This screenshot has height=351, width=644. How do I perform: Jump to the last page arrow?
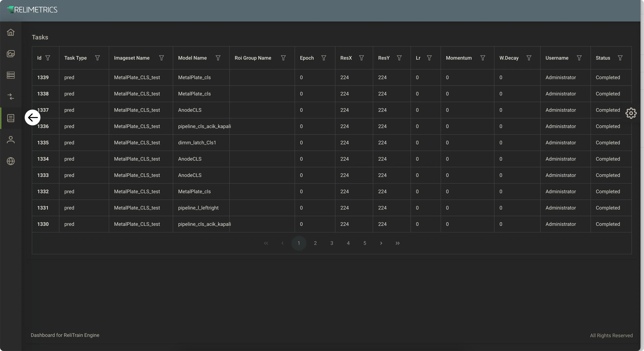point(398,243)
